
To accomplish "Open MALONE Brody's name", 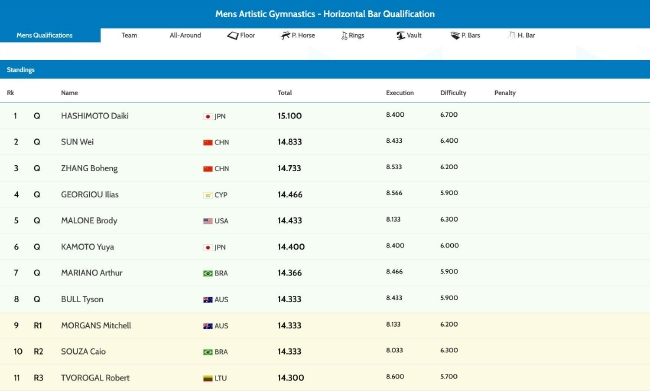I will (x=89, y=221).
